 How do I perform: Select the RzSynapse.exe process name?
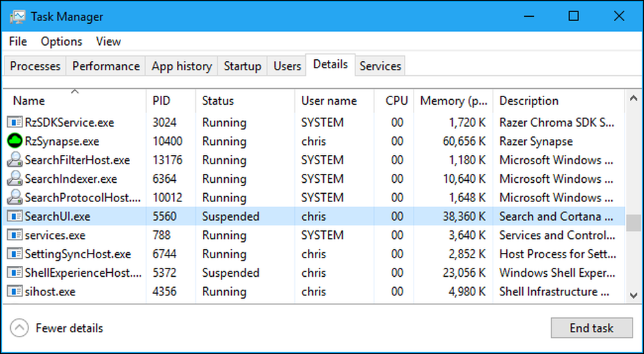coord(62,141)
